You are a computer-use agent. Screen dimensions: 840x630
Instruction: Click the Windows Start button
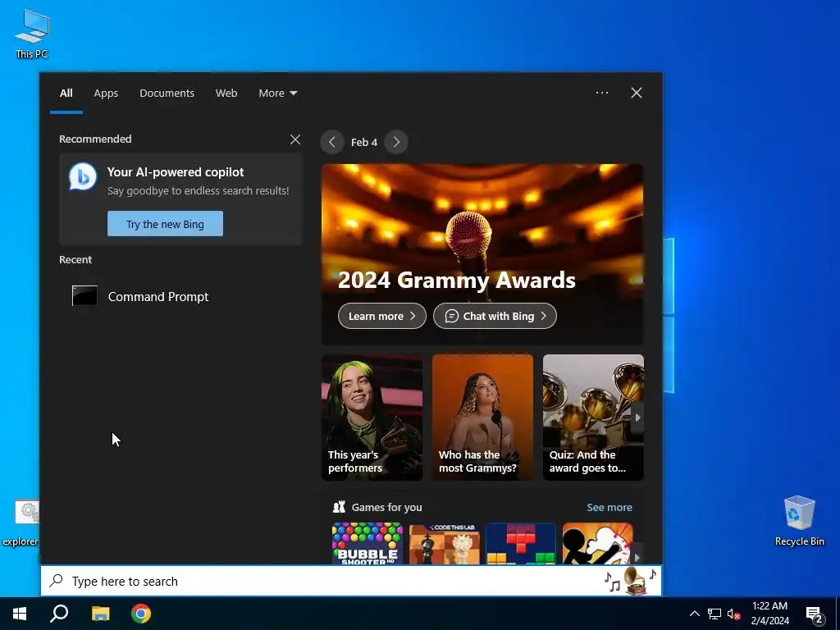[x=20, y=614]
